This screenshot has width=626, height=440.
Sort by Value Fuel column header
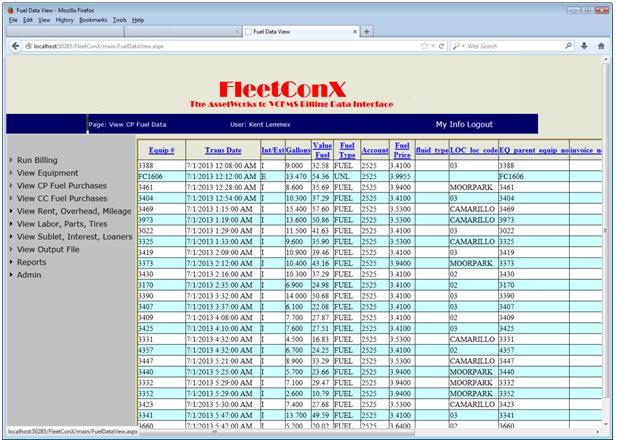click(322, 150)
